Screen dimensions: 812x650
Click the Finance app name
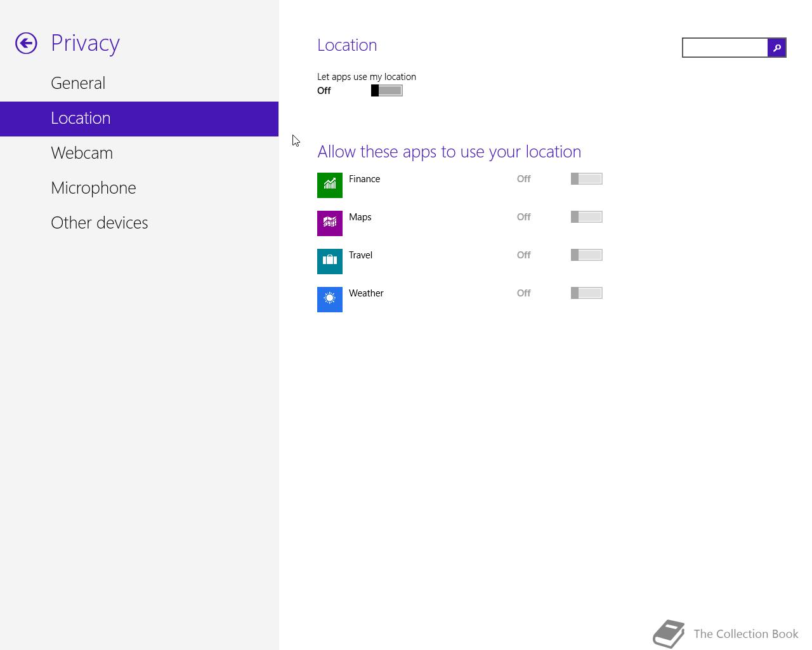point(364,179)
